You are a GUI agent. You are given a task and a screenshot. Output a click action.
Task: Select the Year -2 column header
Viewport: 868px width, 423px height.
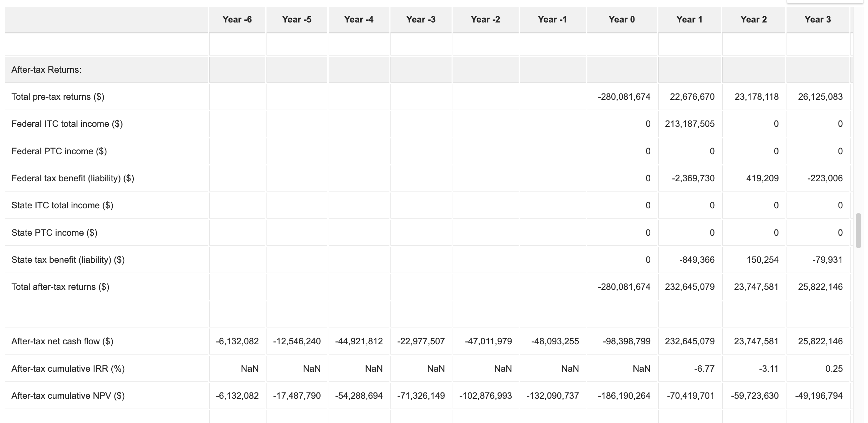click(485, 20)
